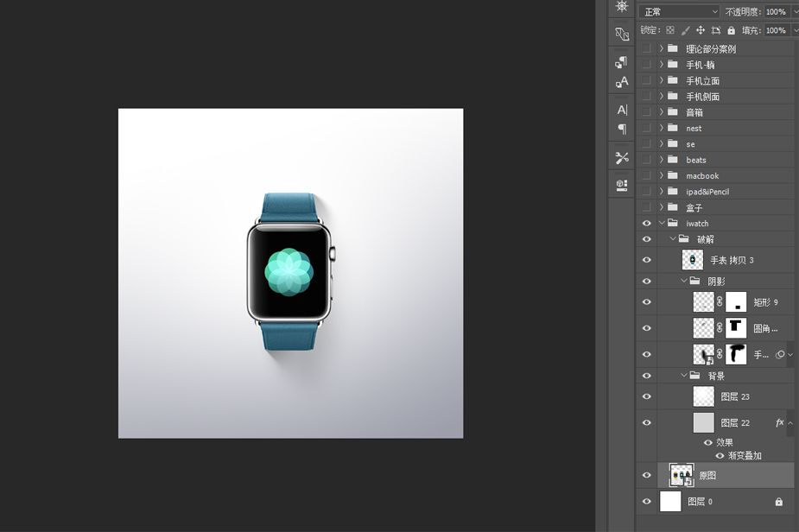Screen dimensions: 799x532
Task: Show the hidden beats group
Action: click(647, 160)
